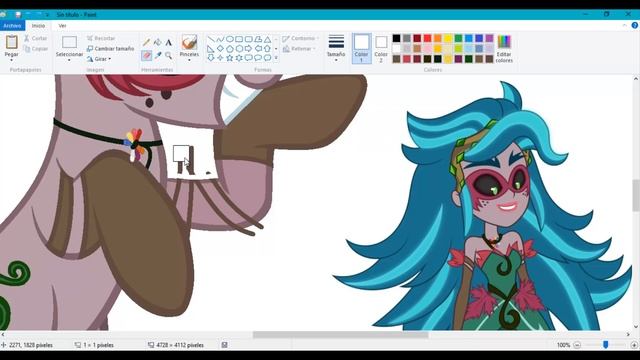Pick the green color swatch in top row
The width and height of the screenshot is (640, 360).
[458, 38]
